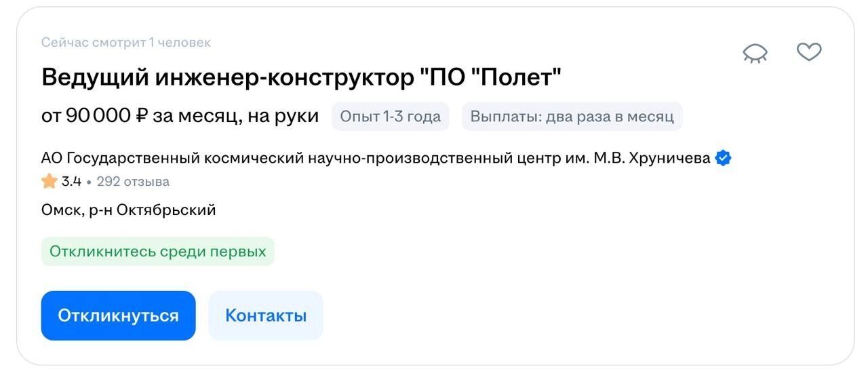Click the Выплаты: два раза в месяц tag

tap(572, 117)
